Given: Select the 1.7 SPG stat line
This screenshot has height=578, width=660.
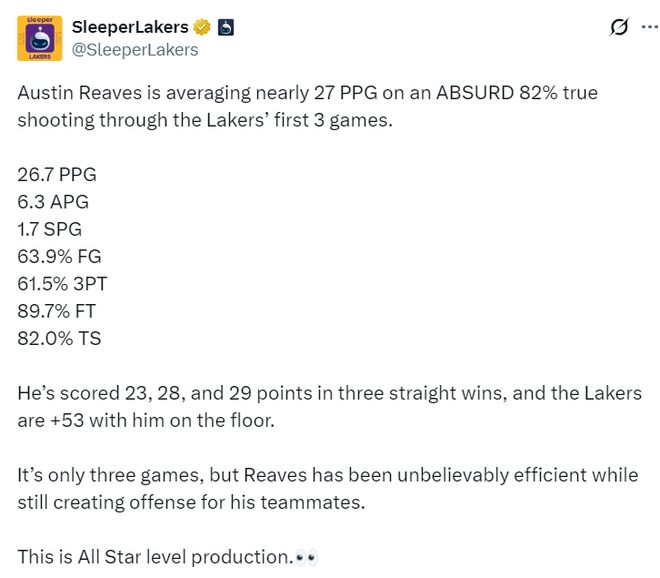Looking at the screenshot, I should pos(50,229).
